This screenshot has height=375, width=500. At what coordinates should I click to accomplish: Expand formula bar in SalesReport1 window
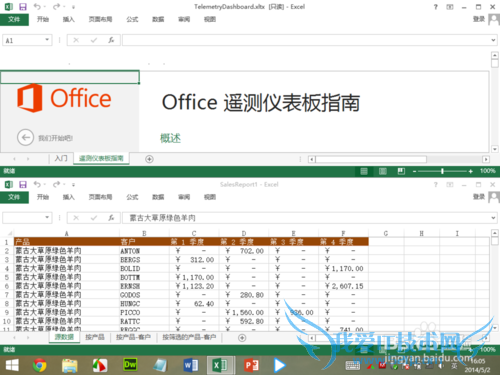tap(493, 218)
